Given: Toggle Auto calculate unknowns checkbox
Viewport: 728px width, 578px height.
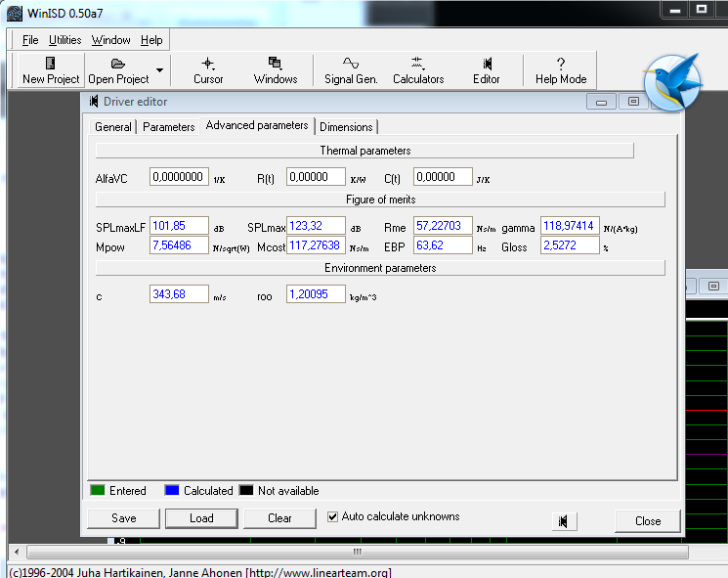Looking at the screenshot, I should coord(332,516).
